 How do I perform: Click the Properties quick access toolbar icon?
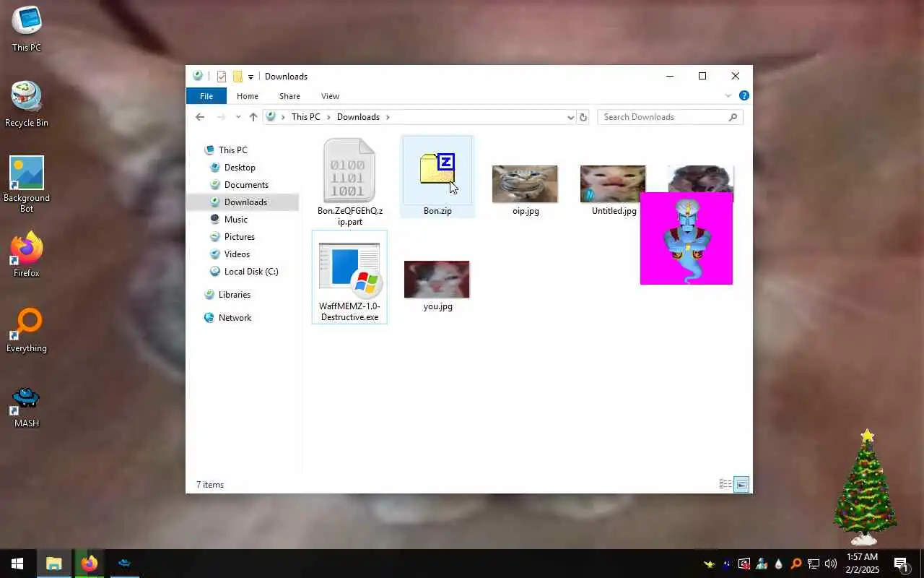(222, 77)
